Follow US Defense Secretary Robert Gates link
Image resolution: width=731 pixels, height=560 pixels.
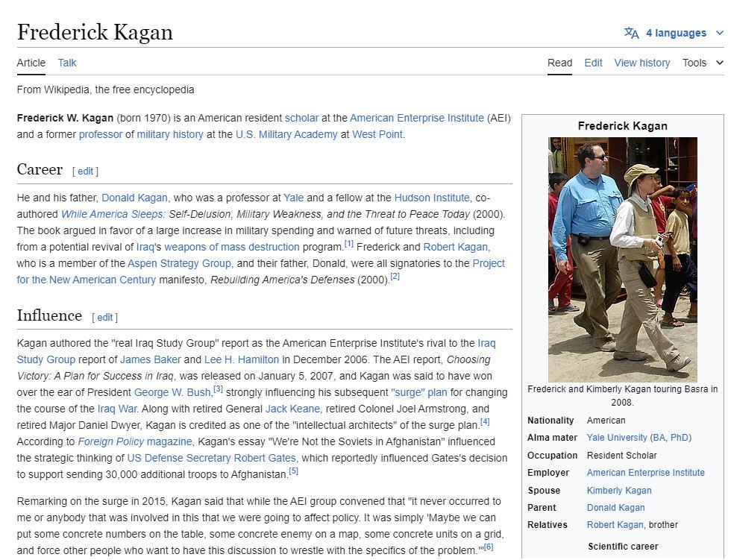point(211,458)
